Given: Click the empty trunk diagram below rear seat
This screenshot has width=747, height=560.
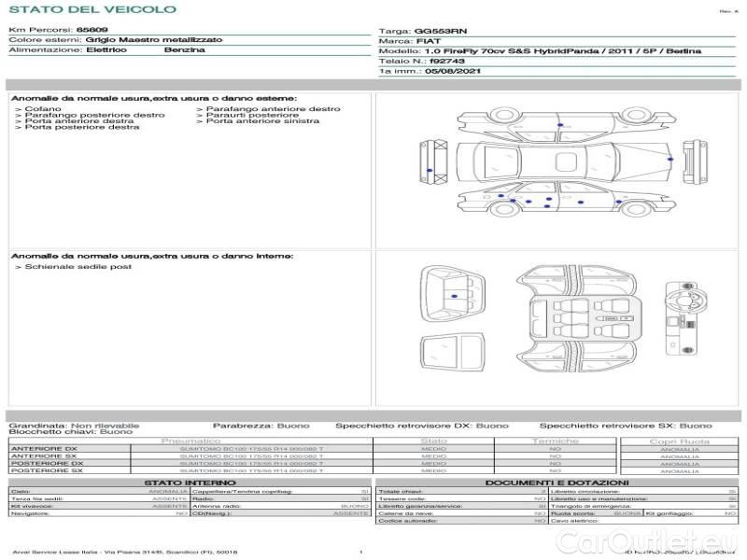Looking at the screenshot, I should coord(454,352).
